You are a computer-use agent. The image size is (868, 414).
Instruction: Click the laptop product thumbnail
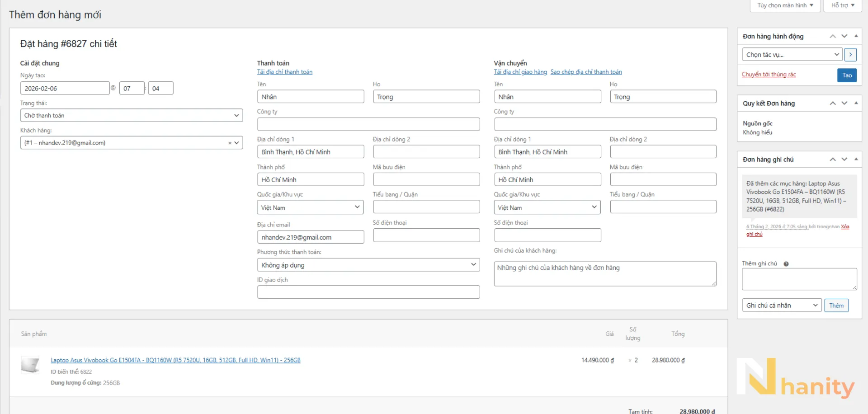click(x=30, y=365)
